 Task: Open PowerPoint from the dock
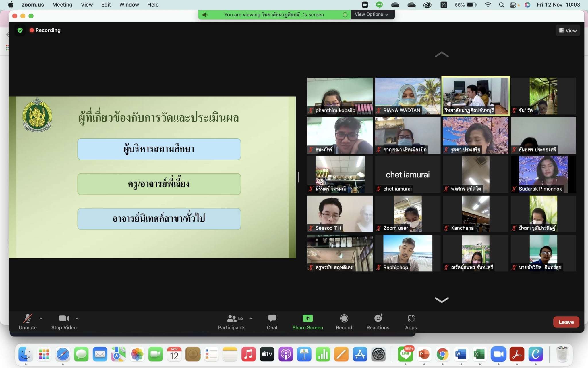[x=424, y=354]
